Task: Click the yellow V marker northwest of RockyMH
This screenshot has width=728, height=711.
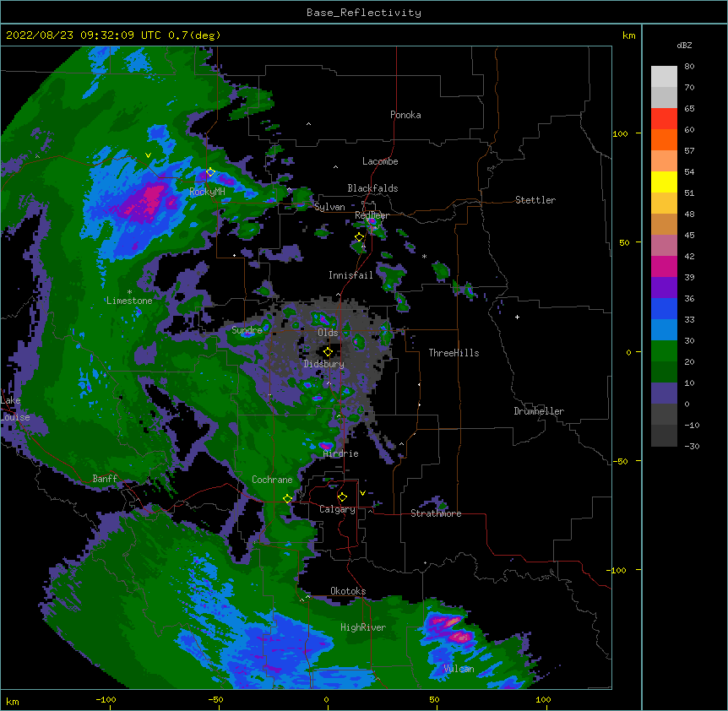Action: click(148, 155)
